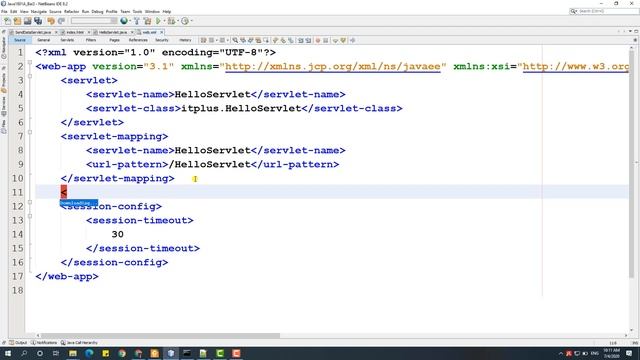Screen dimensions: 640x360
Task: Open the Output panel at the bottom
Action: [x=18, y=343]
